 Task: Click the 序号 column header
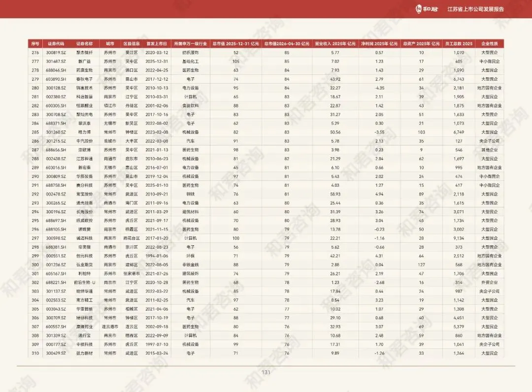[x=35, y=44]
